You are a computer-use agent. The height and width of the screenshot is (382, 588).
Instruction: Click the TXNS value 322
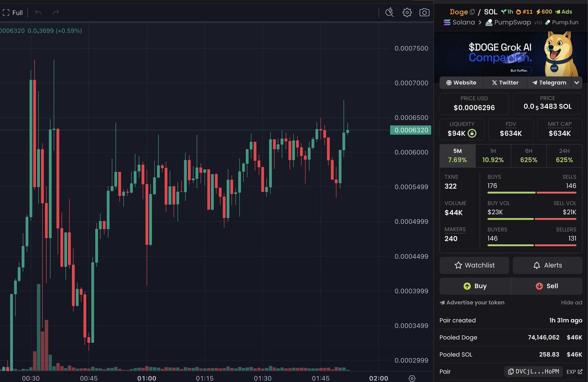(450, 186)
